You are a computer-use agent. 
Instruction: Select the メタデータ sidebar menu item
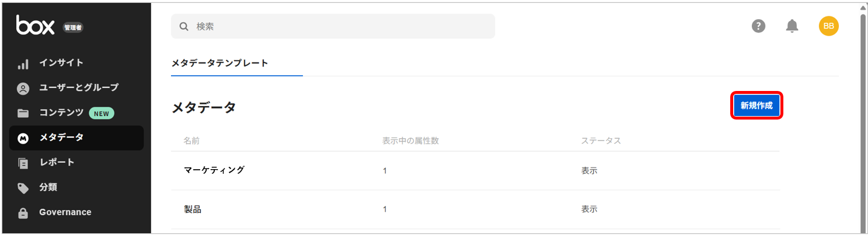(x=76, y=138)
